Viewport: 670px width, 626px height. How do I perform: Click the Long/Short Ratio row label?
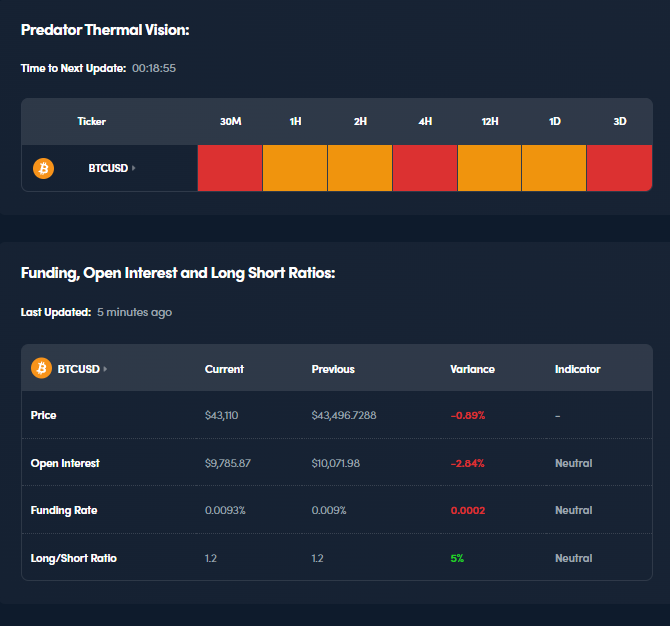pos(73,558)
